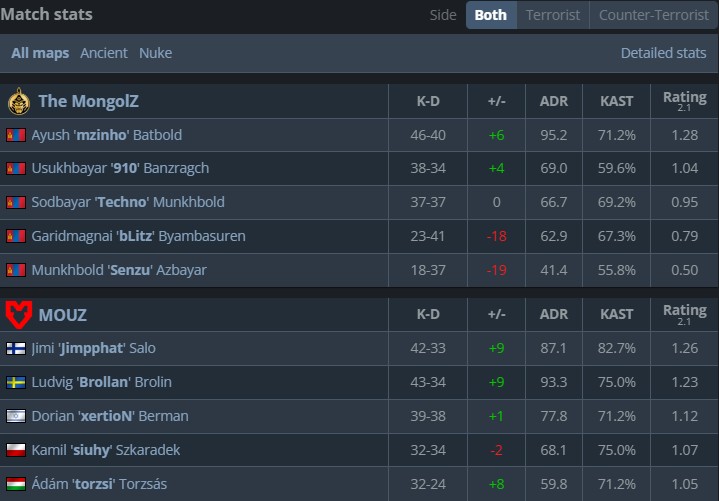
Task: Select the Both side toggle
Action: point(490,15)
